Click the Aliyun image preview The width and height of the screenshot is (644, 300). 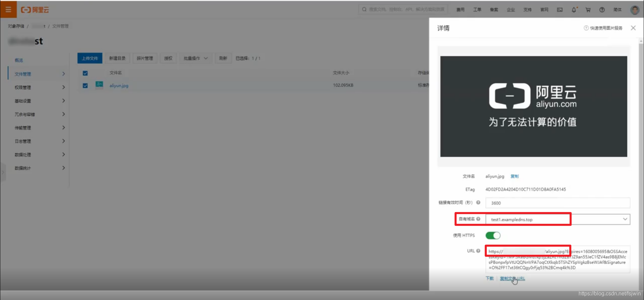click(534, 106)
